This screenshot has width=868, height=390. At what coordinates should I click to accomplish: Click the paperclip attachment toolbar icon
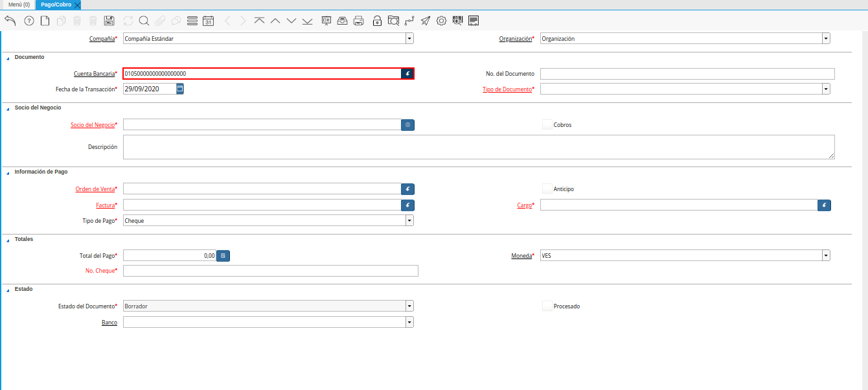click(x=160, y=21)
